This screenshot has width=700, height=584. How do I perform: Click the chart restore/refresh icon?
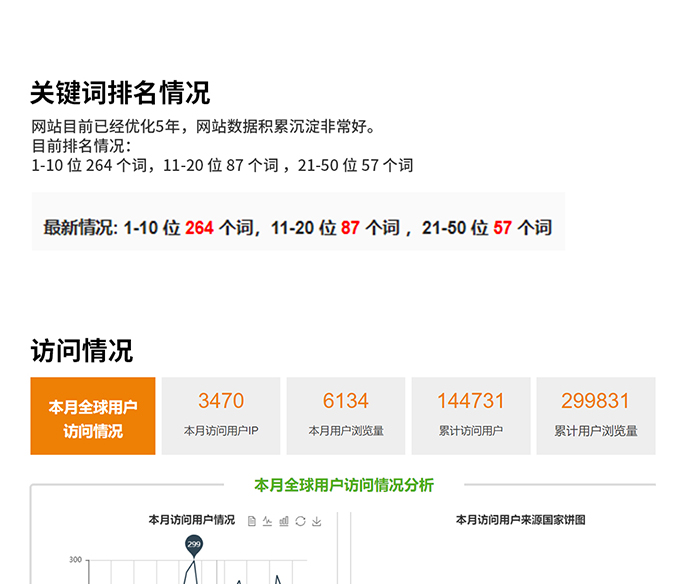(300, 521)
